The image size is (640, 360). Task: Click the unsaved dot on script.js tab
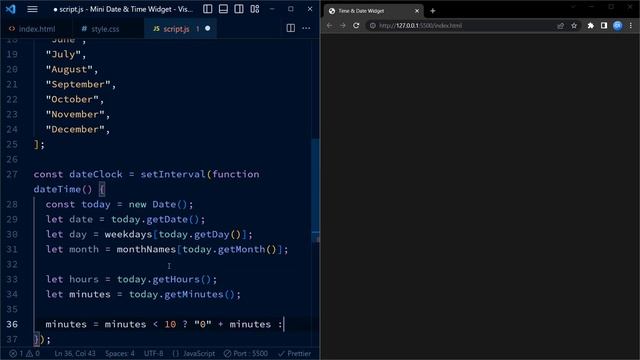click(x=208, y=29)
